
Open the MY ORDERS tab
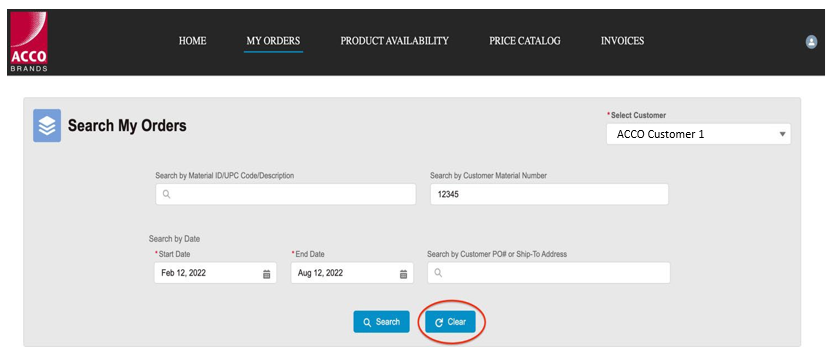(273, 41)
